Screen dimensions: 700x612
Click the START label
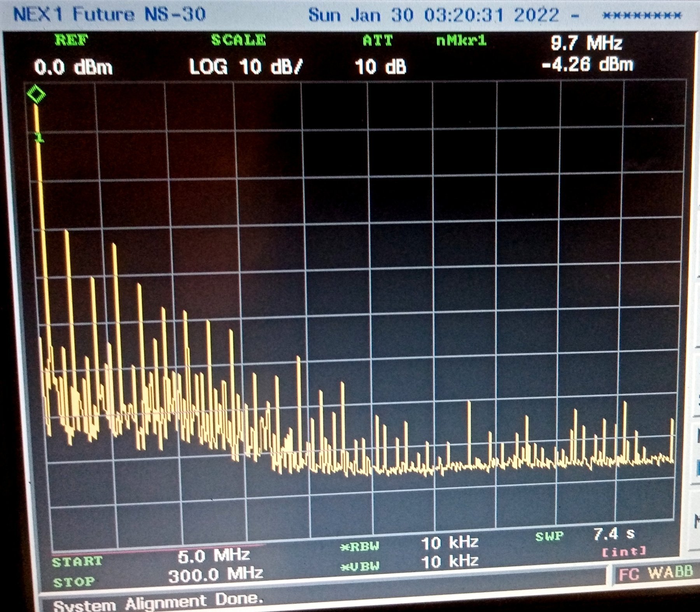(x=77, y=562)
